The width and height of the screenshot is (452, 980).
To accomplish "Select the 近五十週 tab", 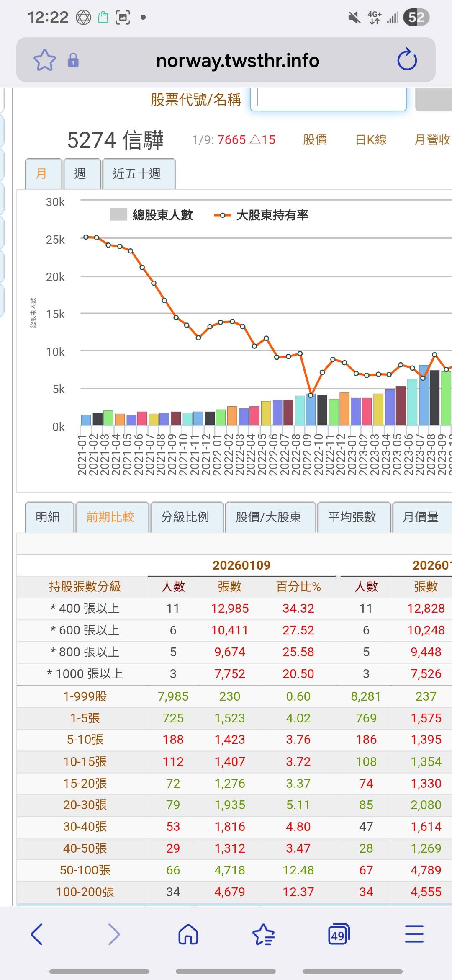I will (x=137, y=174).
